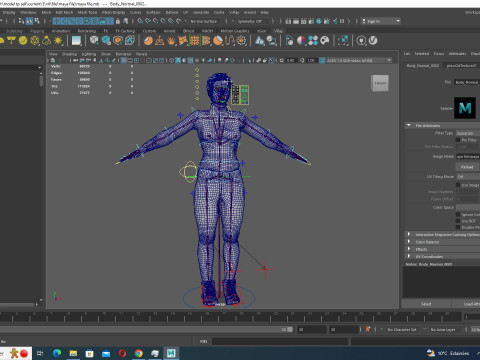This screenshot has height=360, width=480.
Task: Toggle the Use Image Sequence checkbox
Action: pos(458,185)
